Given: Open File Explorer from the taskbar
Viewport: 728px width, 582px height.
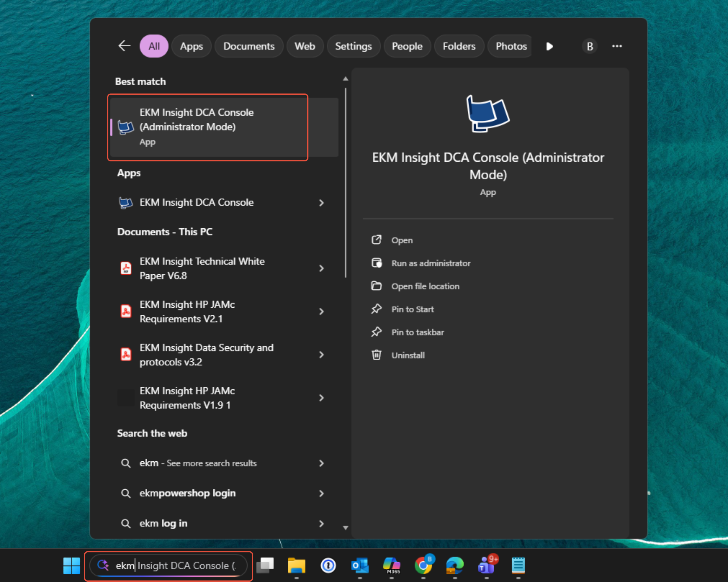Looking at the screenshot, I should tap(296, 565).
